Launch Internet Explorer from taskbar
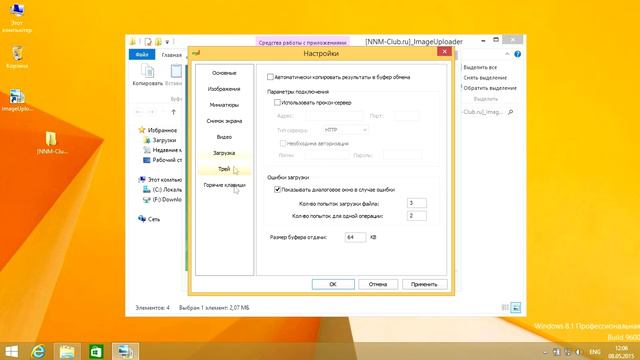Viewport: 640px width, 360px height. [39, 351]
